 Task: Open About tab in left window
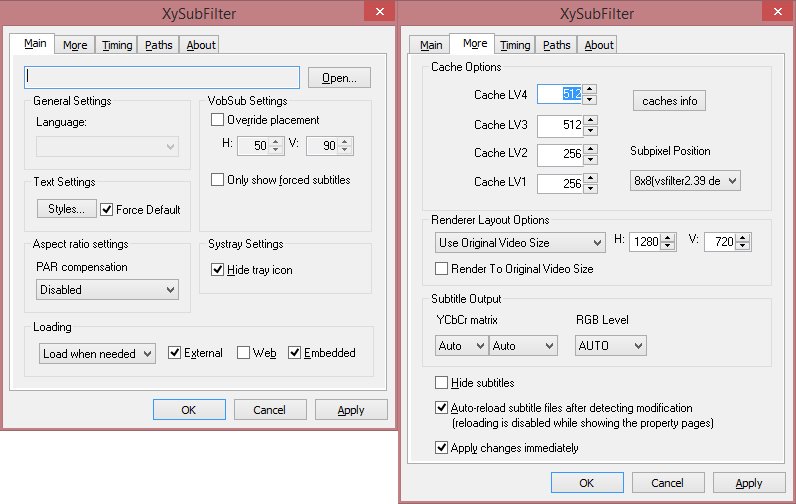click(201, 45)
